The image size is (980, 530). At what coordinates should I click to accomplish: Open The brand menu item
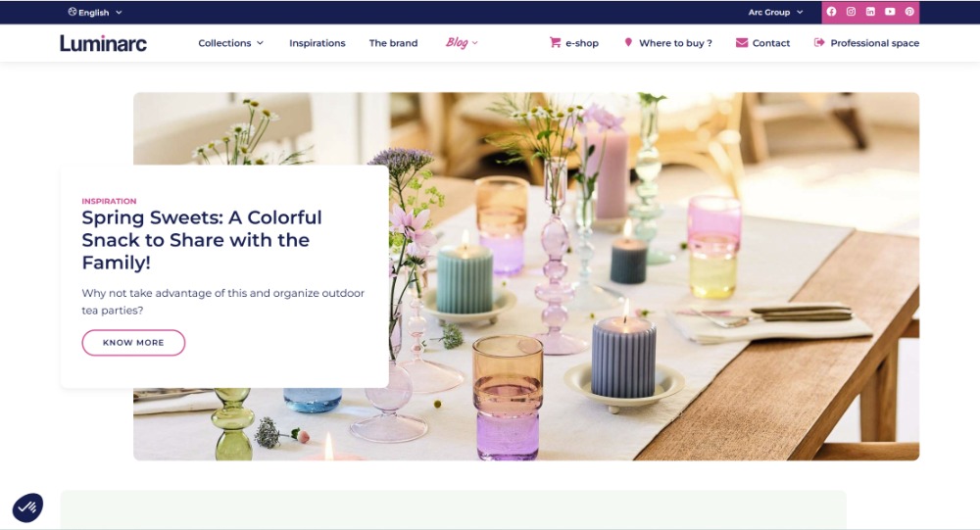[393, 42]
